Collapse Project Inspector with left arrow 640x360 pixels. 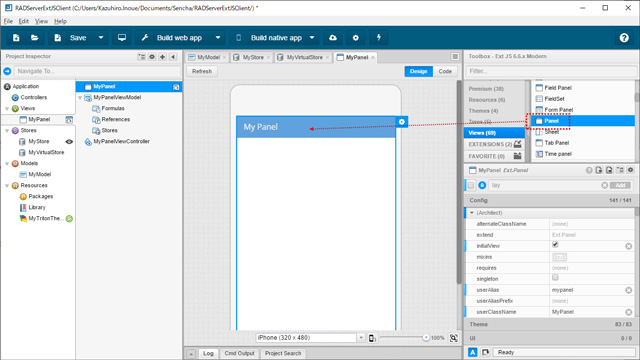(173, 57)
